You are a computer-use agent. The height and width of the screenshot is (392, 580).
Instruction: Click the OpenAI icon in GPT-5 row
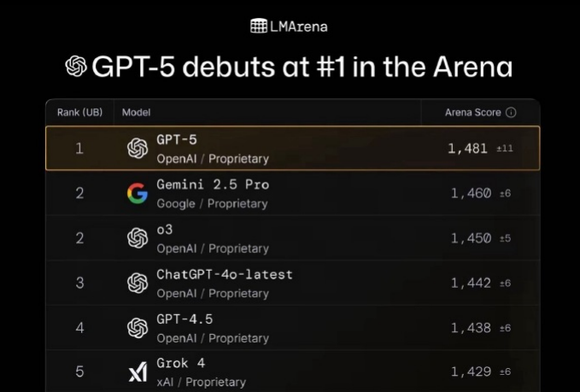(138, 149)
